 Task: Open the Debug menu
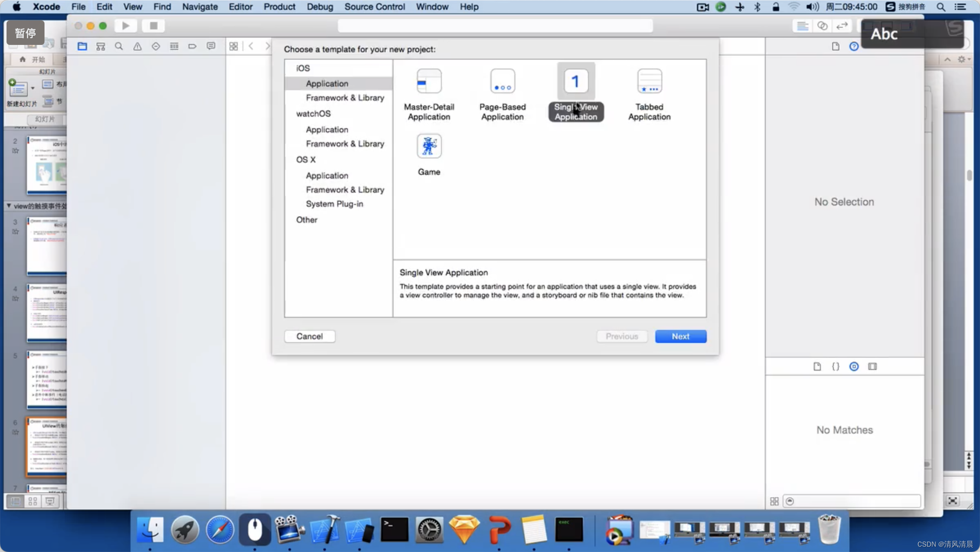point(320,7)
